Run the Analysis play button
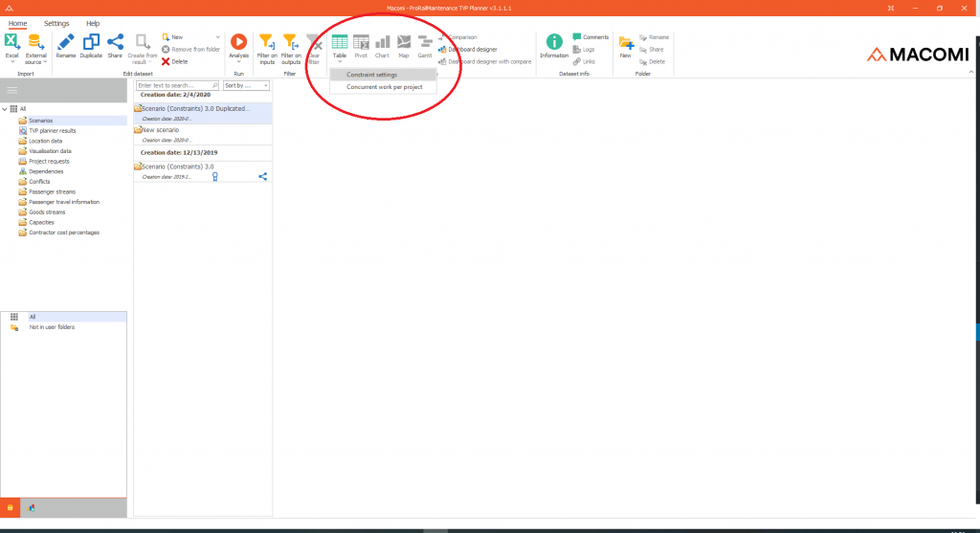The height and width of the screenshot is (533, 980). click(x=238, y=42)
